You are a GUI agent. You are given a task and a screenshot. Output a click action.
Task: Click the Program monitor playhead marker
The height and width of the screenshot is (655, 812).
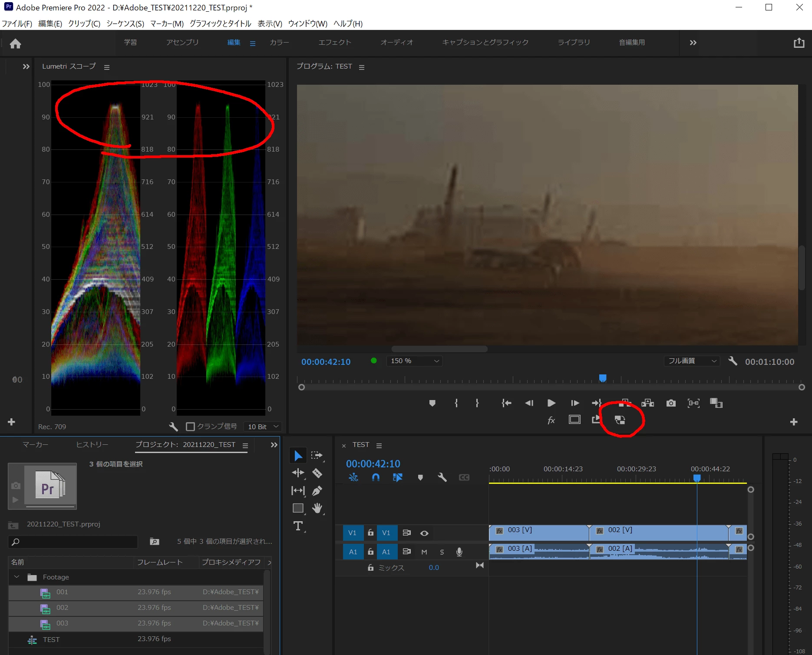[x=603, y=378]
